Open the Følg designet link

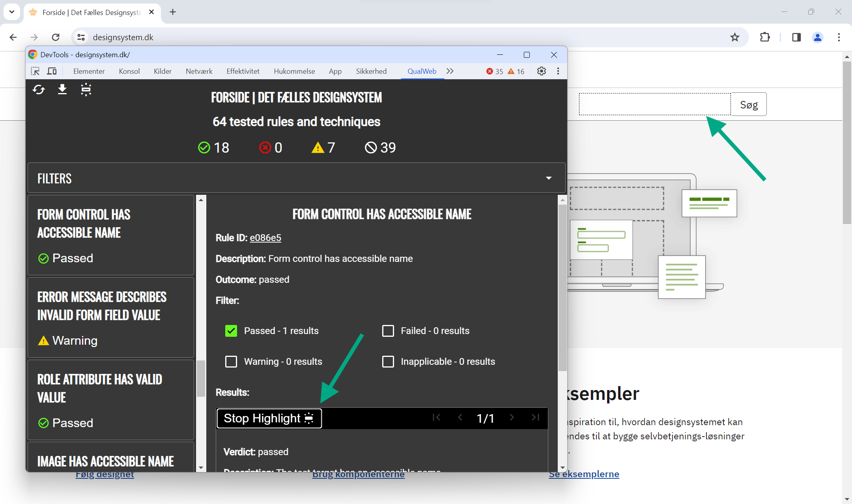(105, 475)
